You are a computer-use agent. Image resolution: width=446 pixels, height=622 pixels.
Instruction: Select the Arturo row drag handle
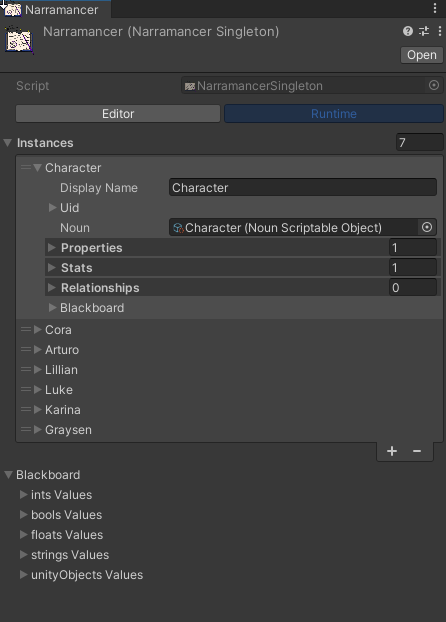tap(26, 349)
